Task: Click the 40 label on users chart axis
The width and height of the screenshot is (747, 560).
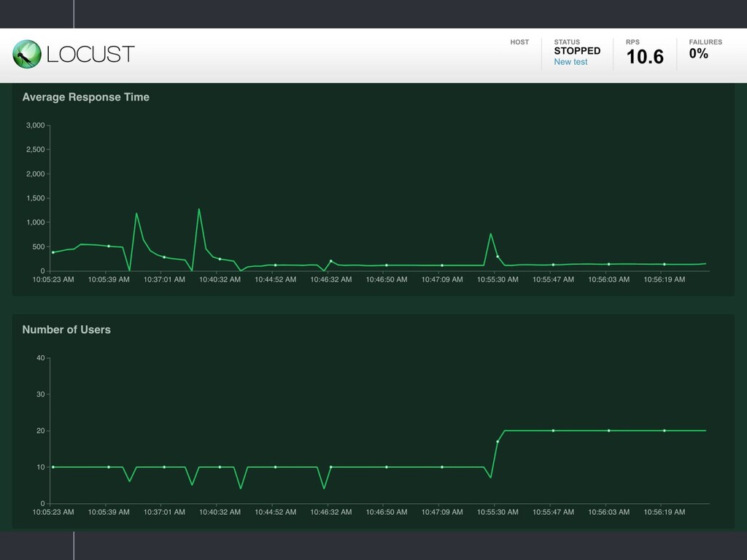Action: (x=41, y=358)
